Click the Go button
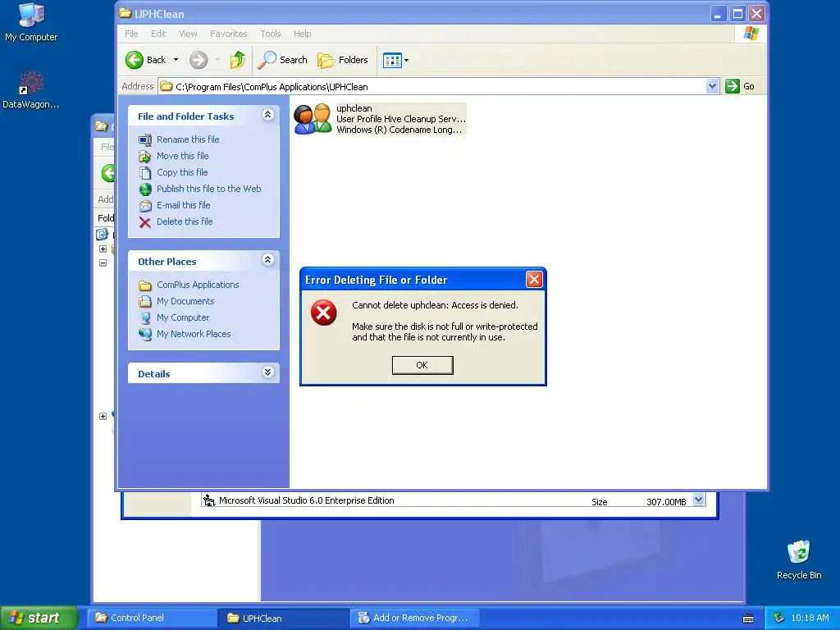The height and width of the screenshot is (630, 840). coord(740,86)
